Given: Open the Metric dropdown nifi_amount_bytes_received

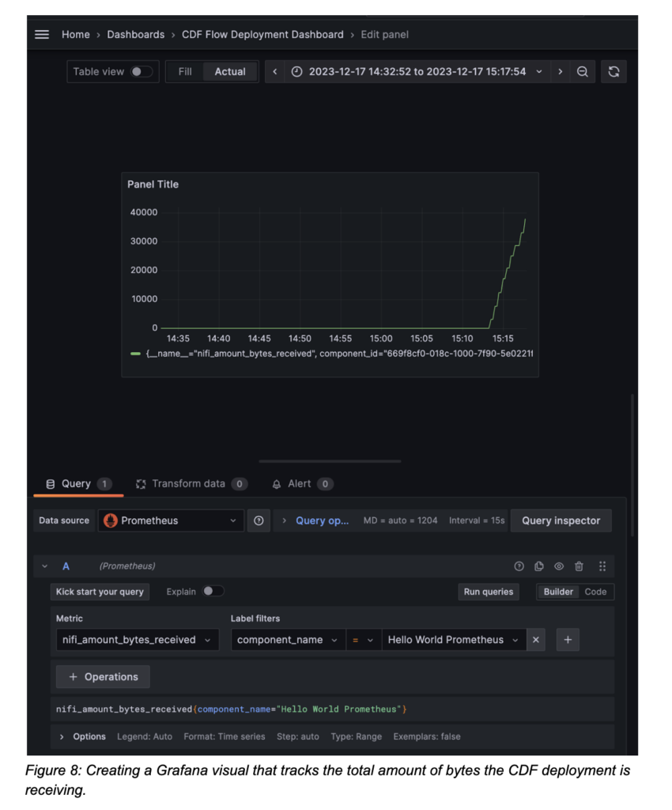Looking at the screenshot, I should coord(138,639).
